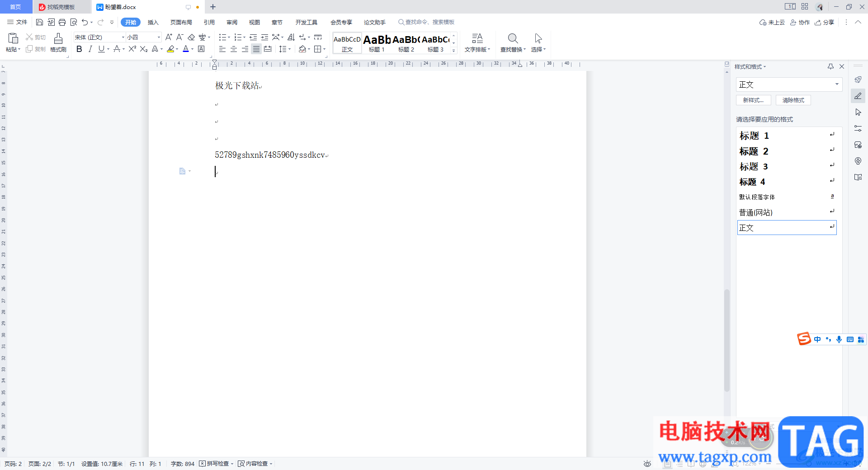
Task: Open the font name dropdown
Action: (123, 37)
